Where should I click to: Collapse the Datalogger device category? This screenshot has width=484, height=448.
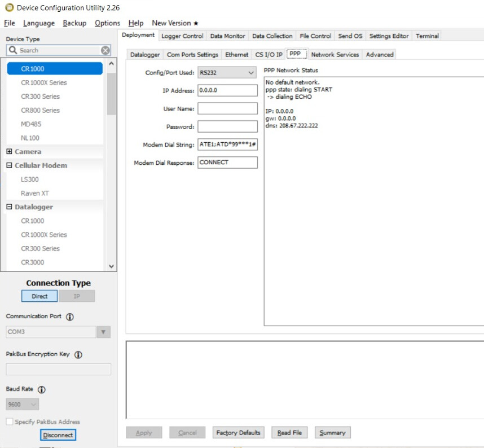tap(9, 207)
